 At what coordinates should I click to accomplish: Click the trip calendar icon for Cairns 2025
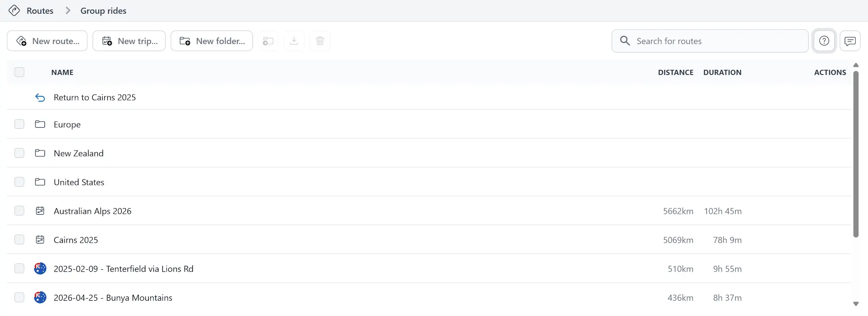pyautogui.click(x=40, y=240)
